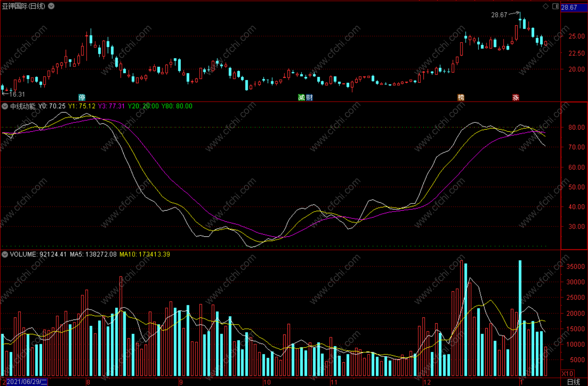
Task: Select the Y20: 20.00 reference label
Action: tap(143, 106)
